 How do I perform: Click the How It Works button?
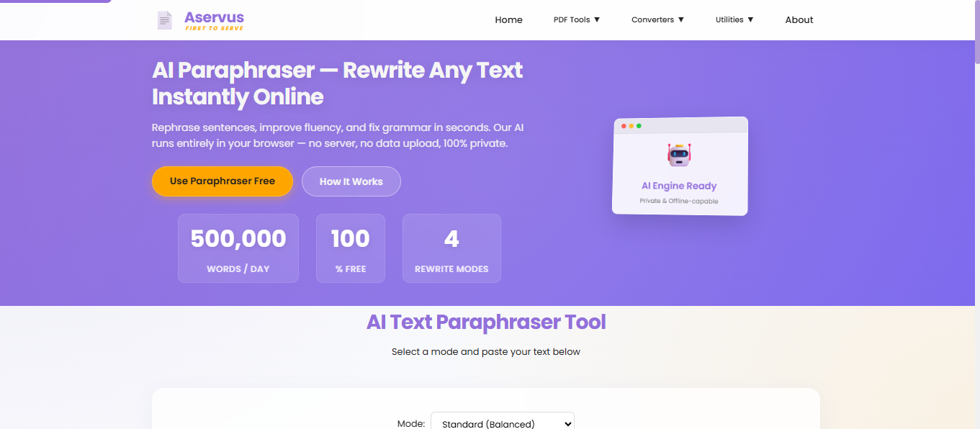click(x=351, y=181)
